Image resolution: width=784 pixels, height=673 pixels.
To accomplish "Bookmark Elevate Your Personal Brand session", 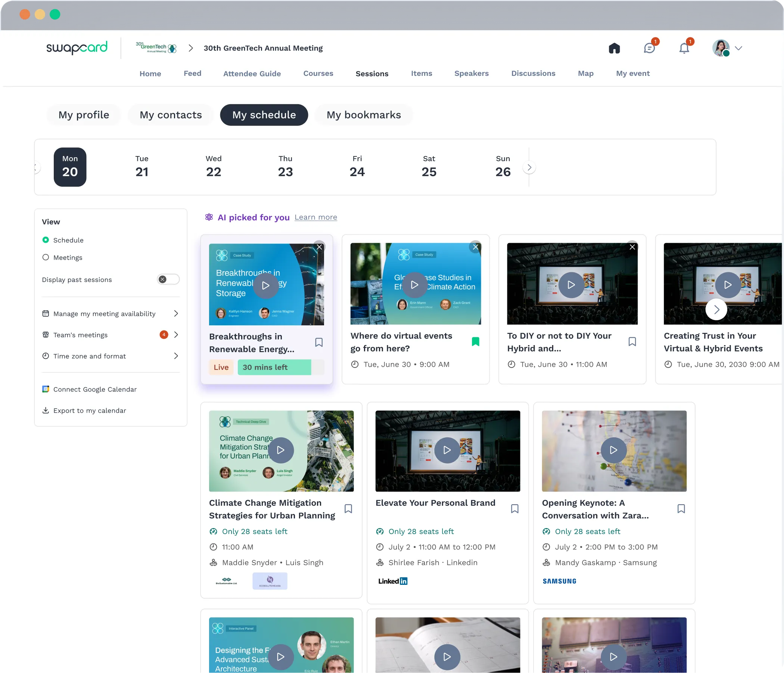I will [514, 509].
